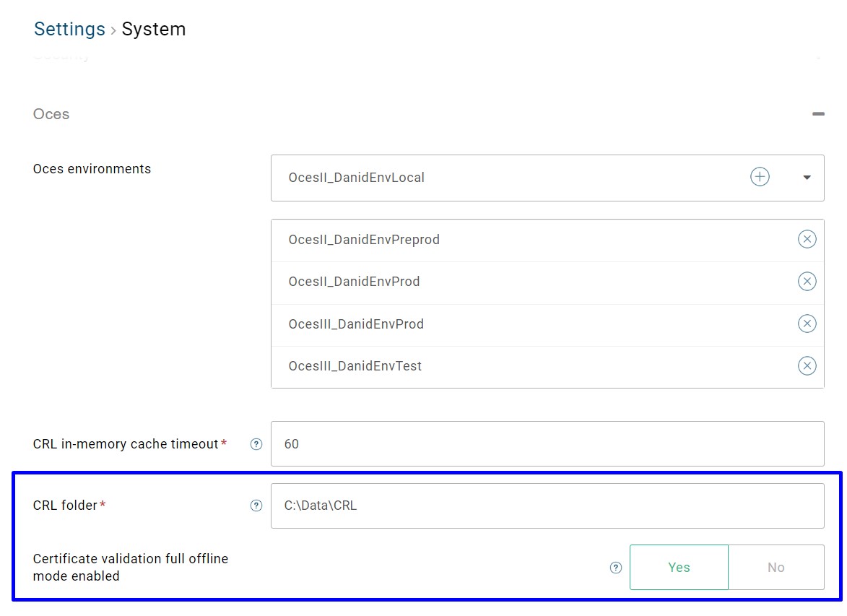Enable full offline mode with Yes
The image size is (847, 616).
[679, 568]
